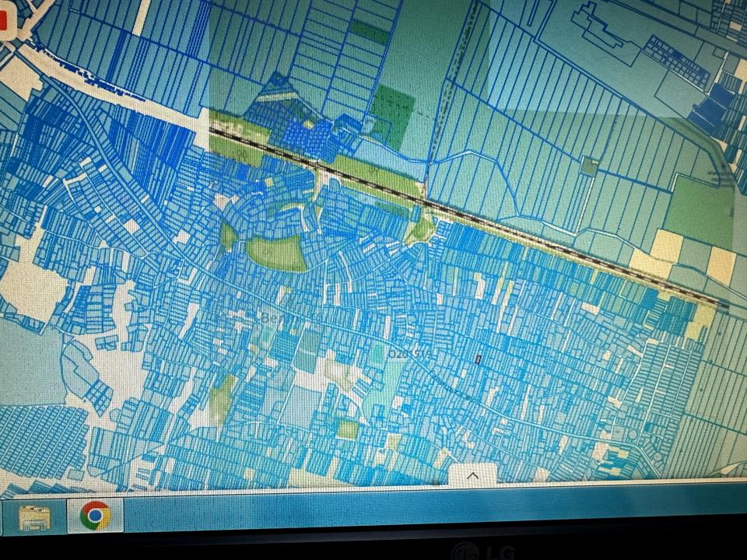This screenshot has height=560, width=747.
Task: Select the elongated green parcel in lower-left
Action: [222, 397]
